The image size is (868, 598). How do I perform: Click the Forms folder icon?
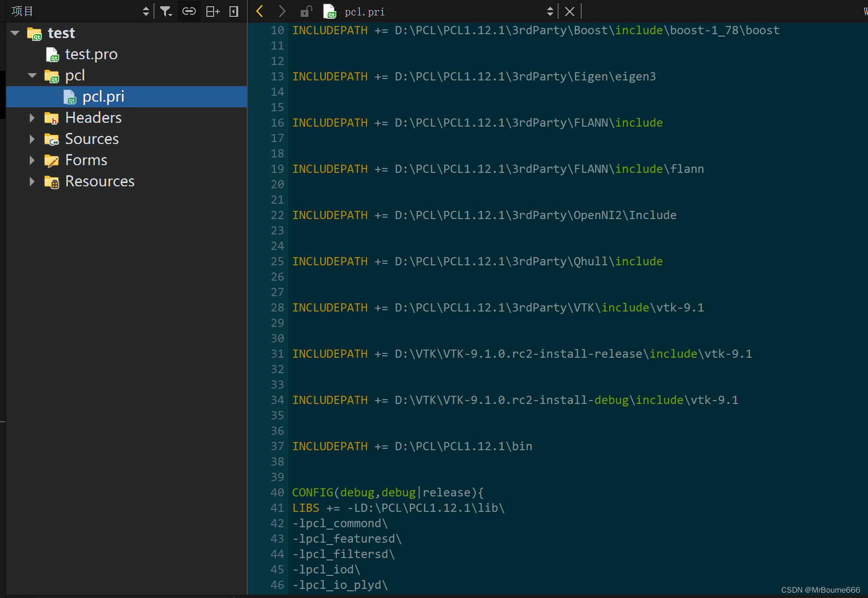pyautogui.click(x=51, y=160)
